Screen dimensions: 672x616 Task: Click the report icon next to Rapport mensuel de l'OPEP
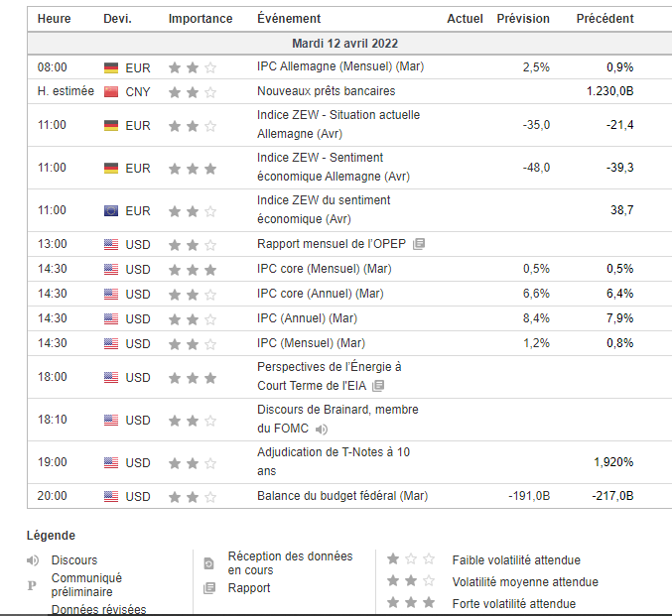(x=419, y=244)
